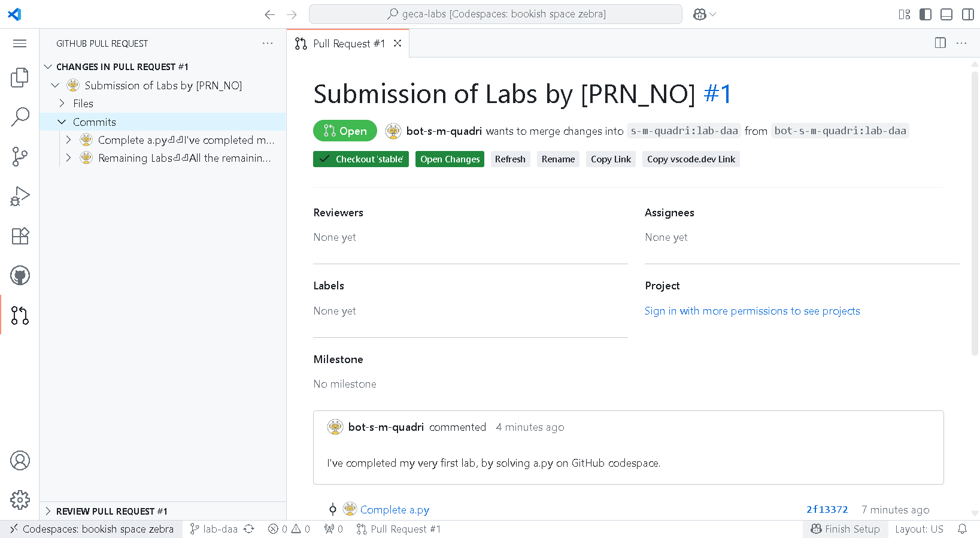Toggle the primary side bar

coord(926,14)
